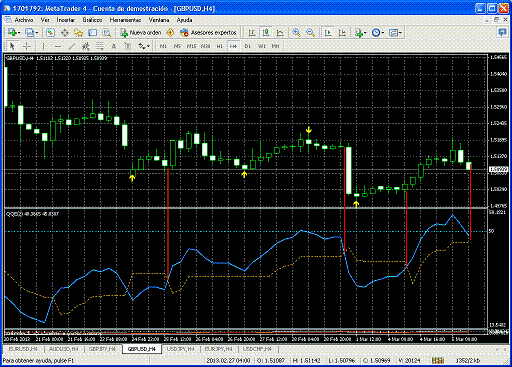Select the Crosshair cursor tool
This screenshot has width=512, height=367.
(27, 46)
